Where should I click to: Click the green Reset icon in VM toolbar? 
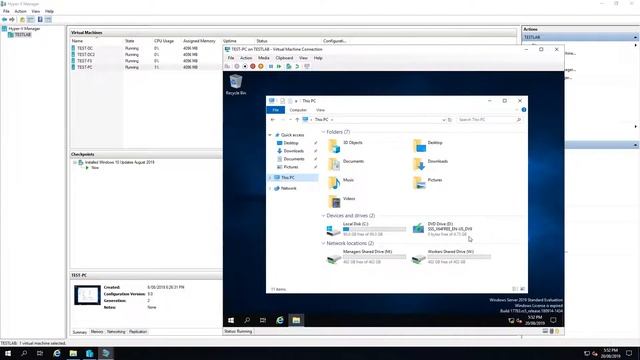coord(279,67)
